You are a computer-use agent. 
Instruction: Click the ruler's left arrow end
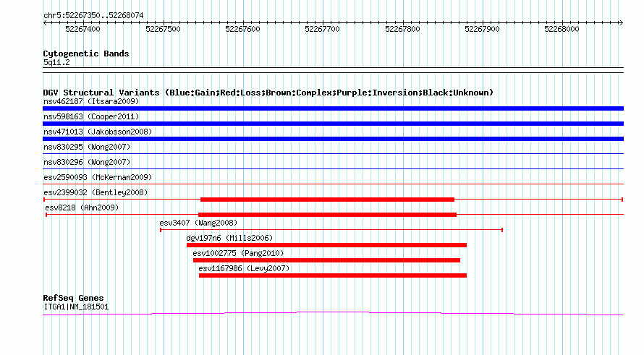point(45,23)
